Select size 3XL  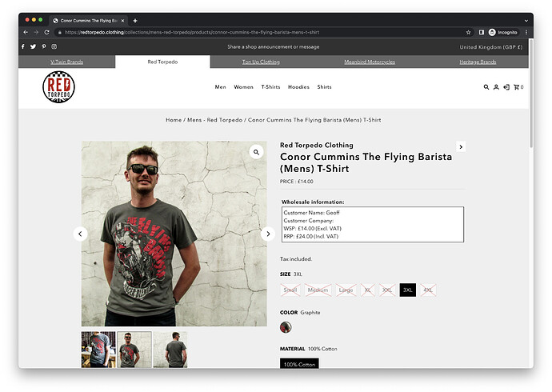(408, 290)
